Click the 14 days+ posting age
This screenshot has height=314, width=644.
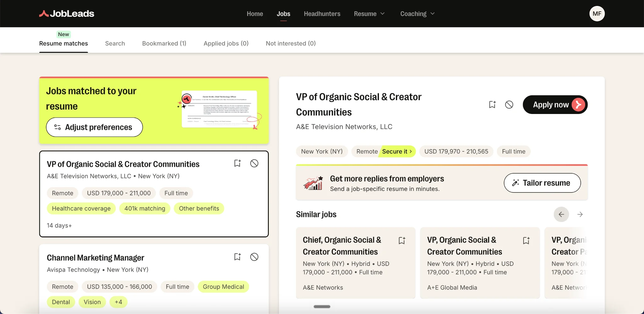[59, 225]
